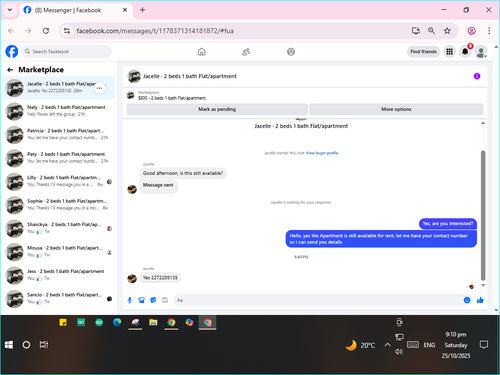The height and width of the screenshot is (375, 500).
Task: Open Chrome three-dot menu
Action: point(489,31)
